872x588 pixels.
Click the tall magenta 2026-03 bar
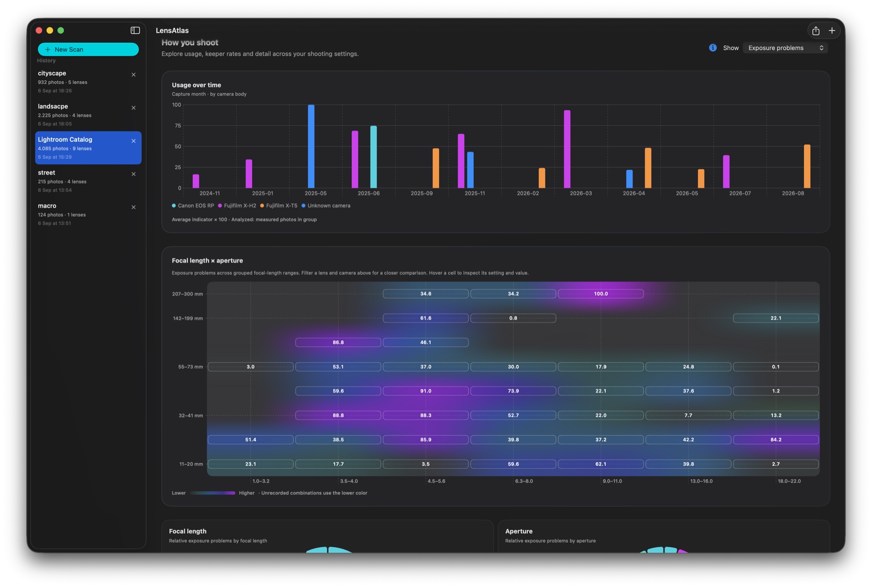pyautogui.click(x=567, y=149)
